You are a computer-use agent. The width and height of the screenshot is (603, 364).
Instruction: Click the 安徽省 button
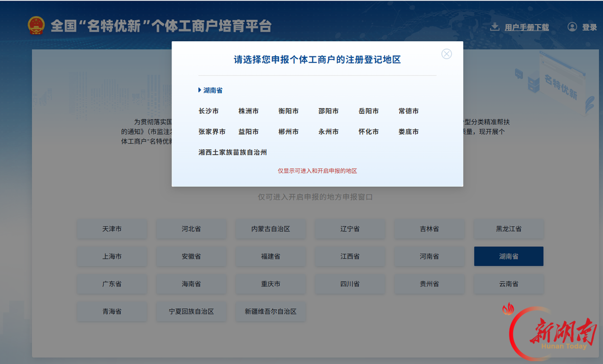click(x=191, y=256)
